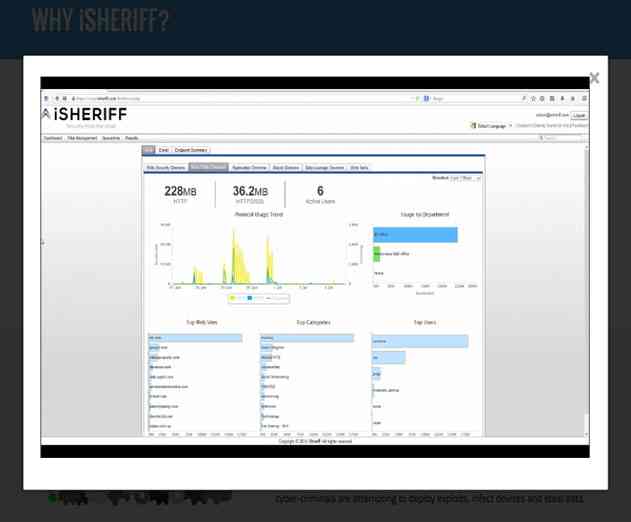Viewport: 631px width, 522px height.
Task: Select the highlighted Web tab
Action: click(148, 150)
